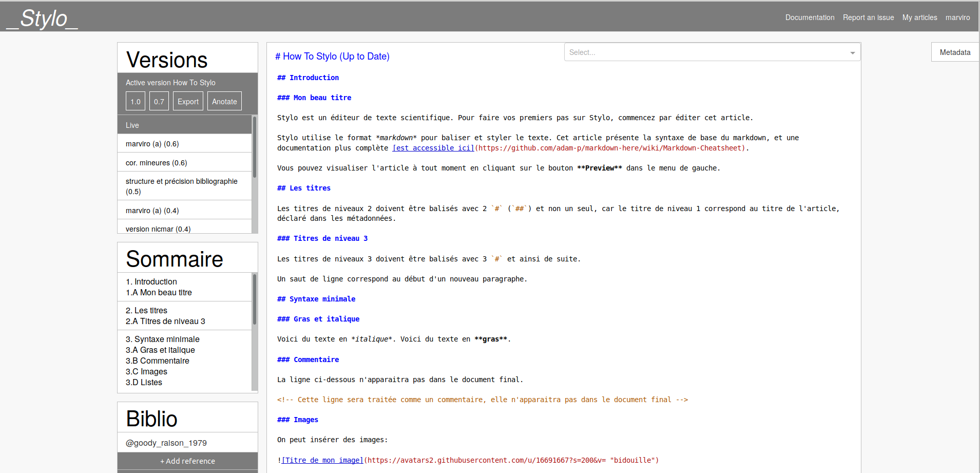Jump to 3.C Images in Sommaire
This screenshot has height=473, width=980.
pos(146,371)
